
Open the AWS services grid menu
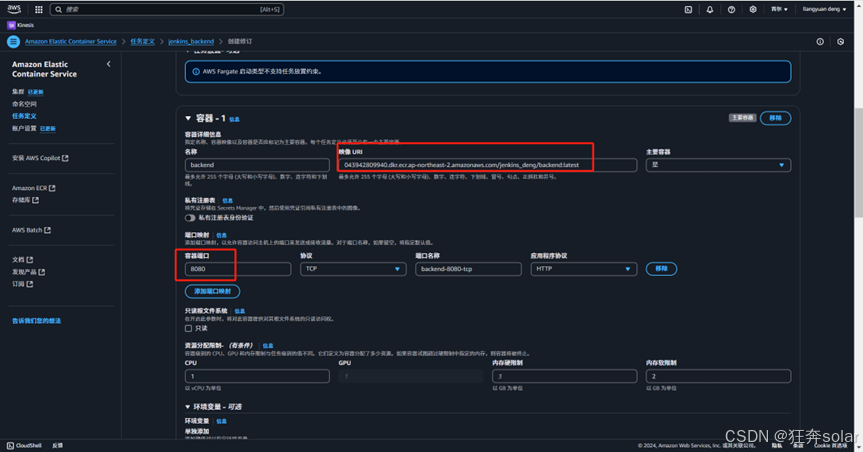pos(39,9)
